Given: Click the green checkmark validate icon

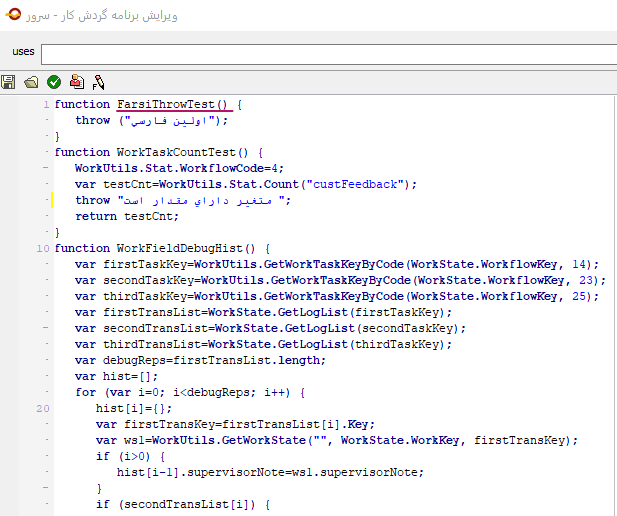Looking at the screenshot, I should [x=54, y=82].
